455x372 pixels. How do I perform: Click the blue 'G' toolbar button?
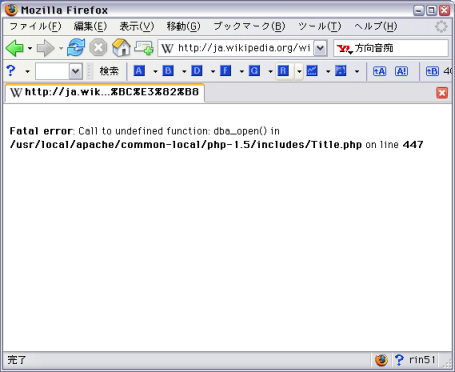254,71
